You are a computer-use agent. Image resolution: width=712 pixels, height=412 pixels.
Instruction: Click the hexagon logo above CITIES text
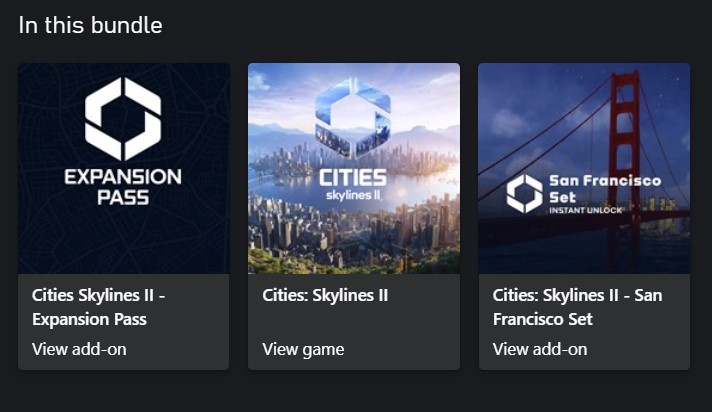[353, 117]
